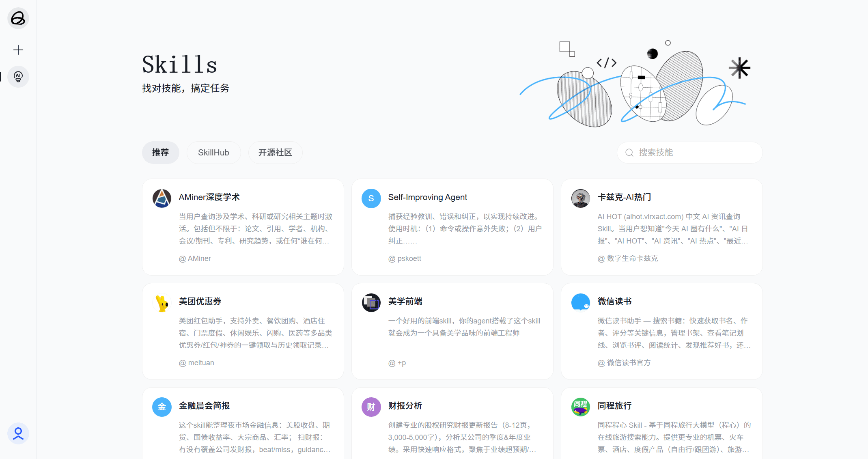
Task: Click the 美学前端 description text
Action: pos(464,327)
